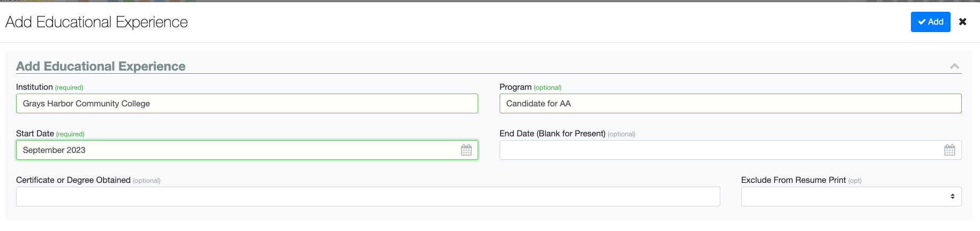The image size is (980, 231).
Task: Focus the Institution field with Grays Harbor
Action: tap(247, 104)
